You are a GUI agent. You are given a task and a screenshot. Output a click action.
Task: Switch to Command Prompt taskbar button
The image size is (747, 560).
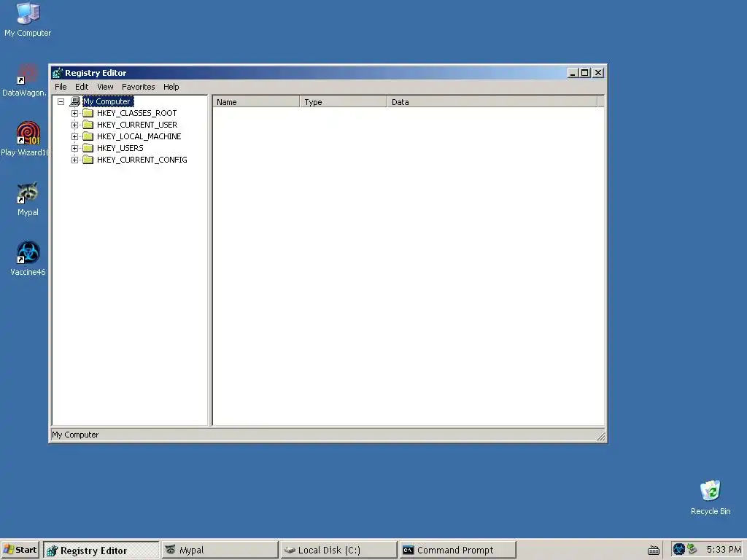458,550
